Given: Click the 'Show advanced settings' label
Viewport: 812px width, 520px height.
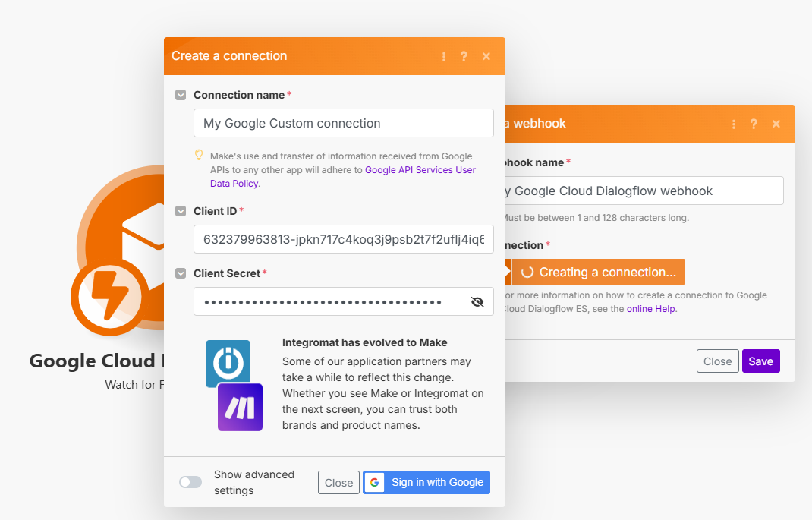Looking at the screenshot, I should click(x=254, y=483).
